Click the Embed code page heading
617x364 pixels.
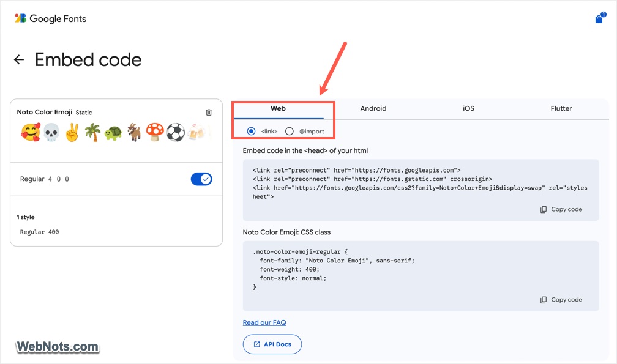[88, 60]
